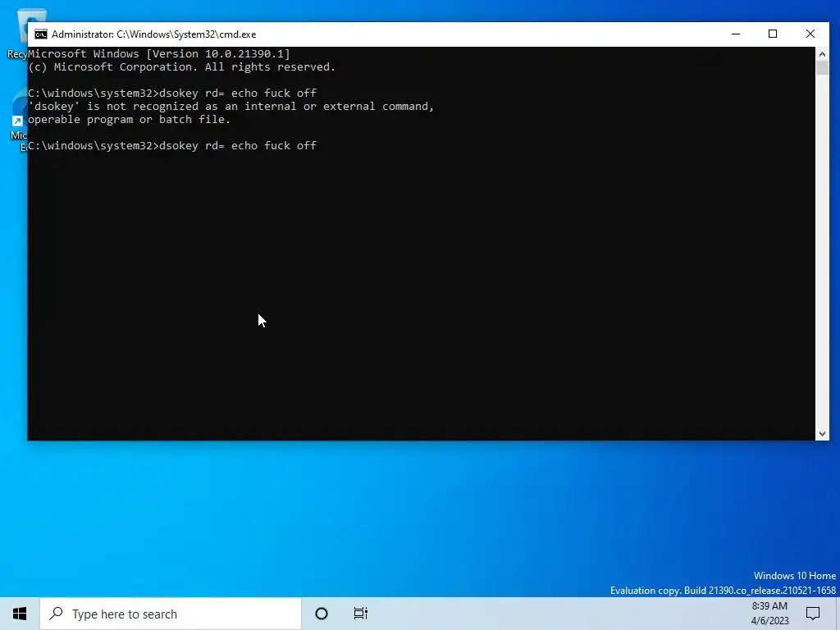Click the scrollbar up arrow in cmd
The height and width of the screenshot is (630, 840).
click(x=822, y=53)
